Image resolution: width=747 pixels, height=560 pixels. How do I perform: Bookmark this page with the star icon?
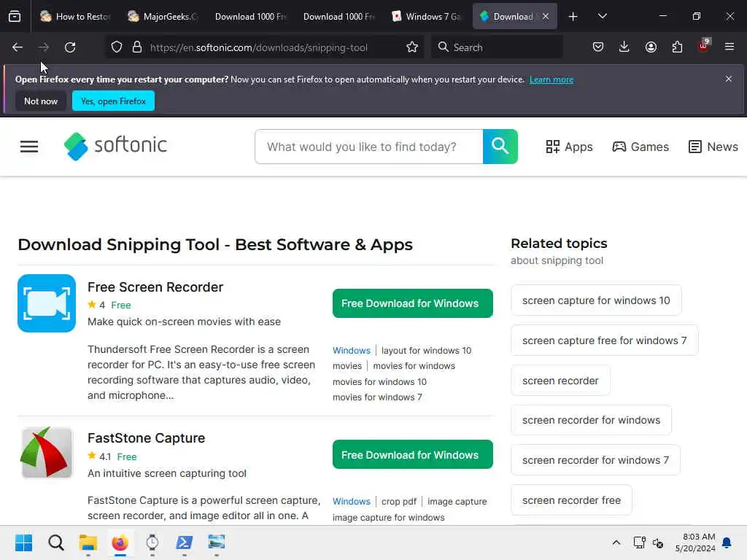(x=412, y=47)
